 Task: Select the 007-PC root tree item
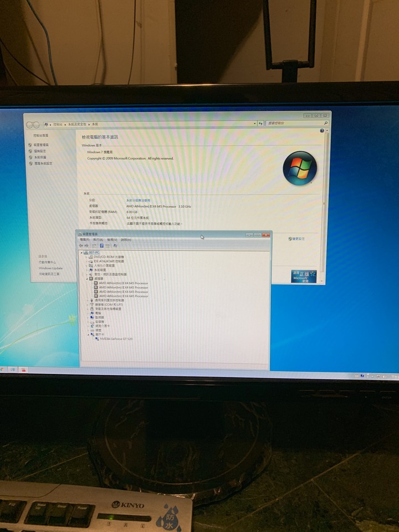coord(94,253)
